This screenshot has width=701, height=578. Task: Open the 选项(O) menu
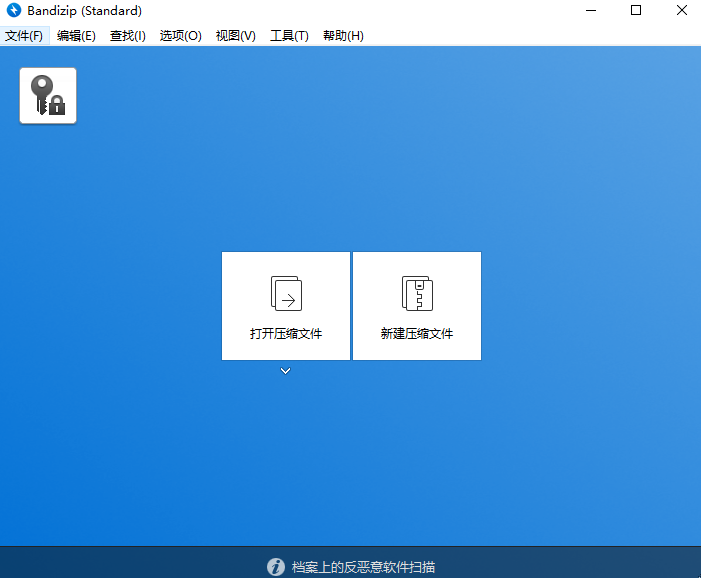[181, 36]
